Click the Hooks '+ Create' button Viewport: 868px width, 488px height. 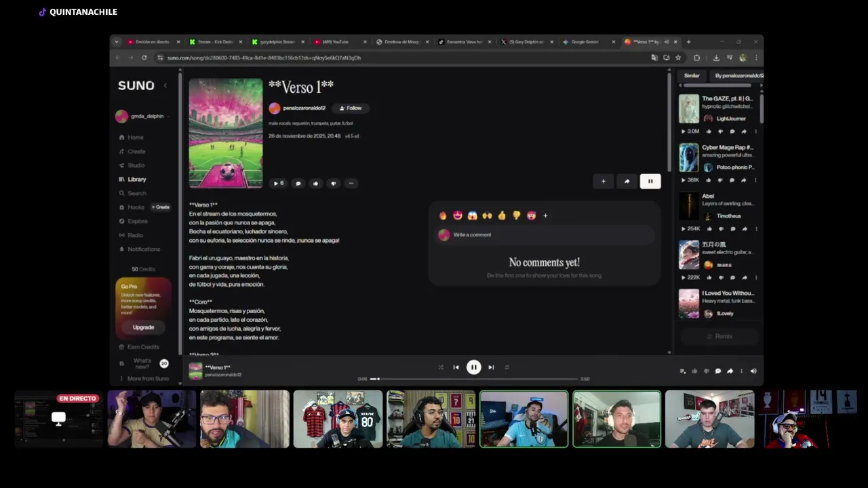(161, 207)
